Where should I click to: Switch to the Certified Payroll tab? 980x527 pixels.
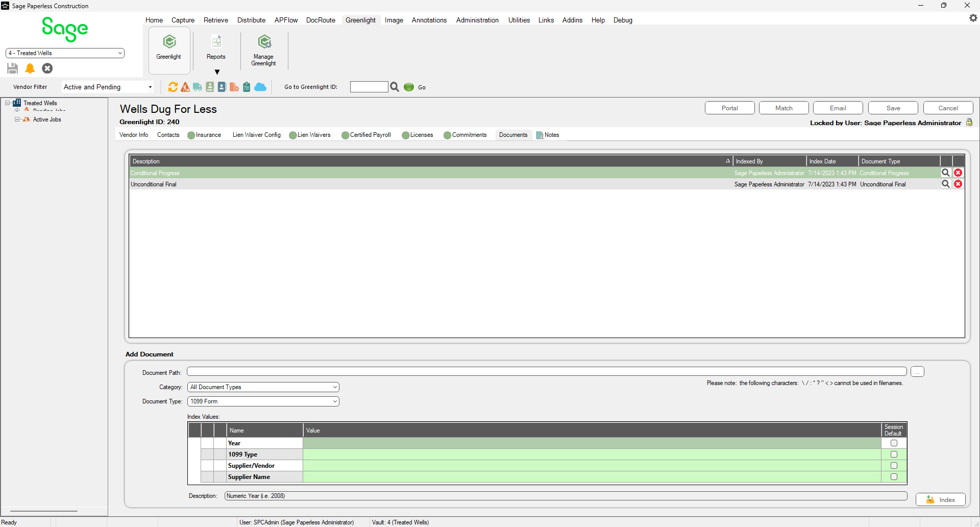[x=366, y=135]
